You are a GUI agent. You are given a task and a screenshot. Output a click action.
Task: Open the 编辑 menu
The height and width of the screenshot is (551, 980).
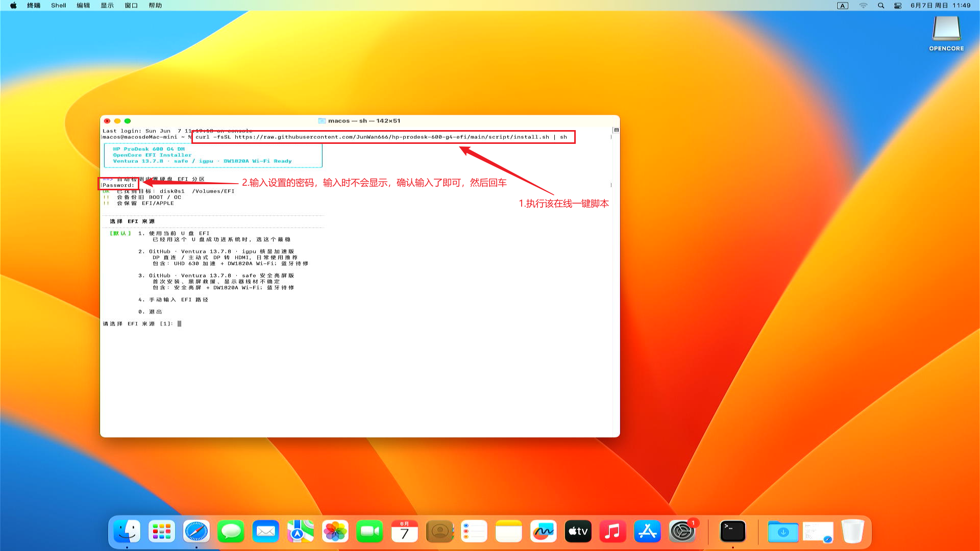click(83, 6)
